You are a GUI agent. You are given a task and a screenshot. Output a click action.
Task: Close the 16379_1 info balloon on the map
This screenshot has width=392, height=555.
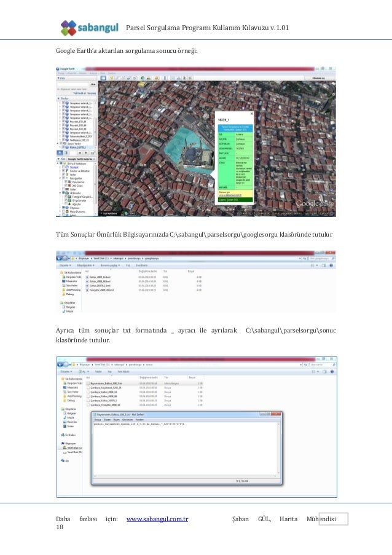click(251, 114)
